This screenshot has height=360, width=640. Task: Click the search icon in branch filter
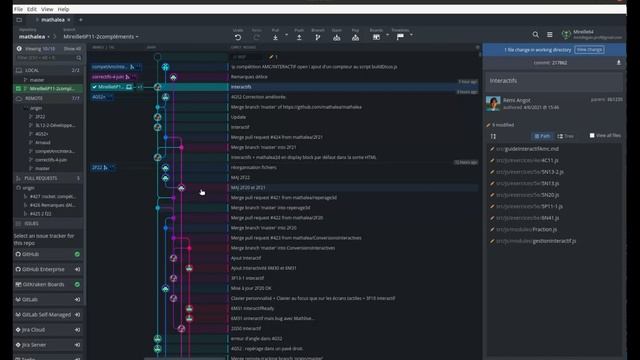(x=79, y=58)
